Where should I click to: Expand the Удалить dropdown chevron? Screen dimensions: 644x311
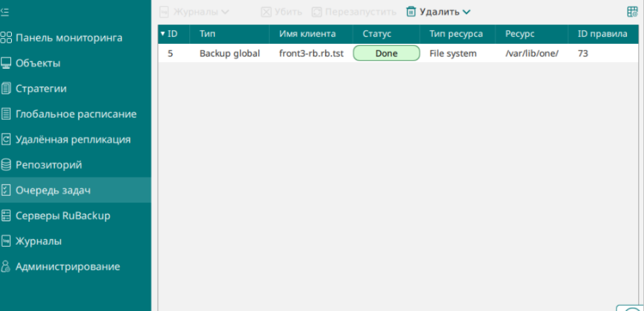pos(466,12)
